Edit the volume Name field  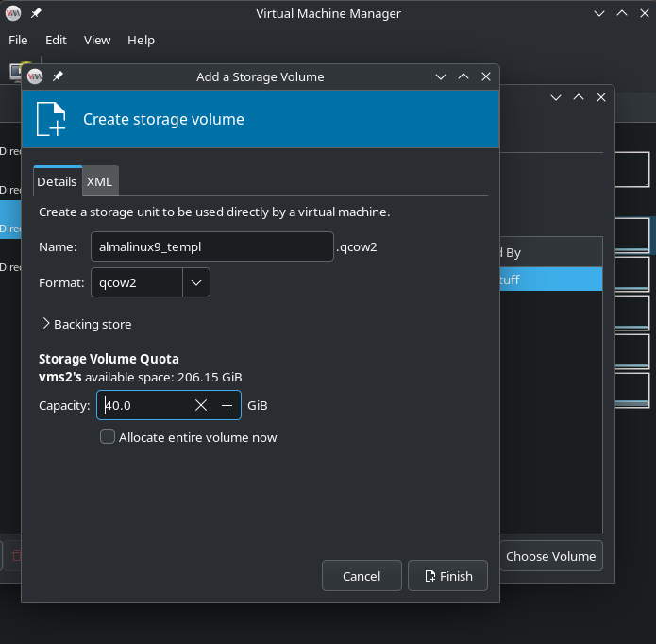(x=212, y=246)
